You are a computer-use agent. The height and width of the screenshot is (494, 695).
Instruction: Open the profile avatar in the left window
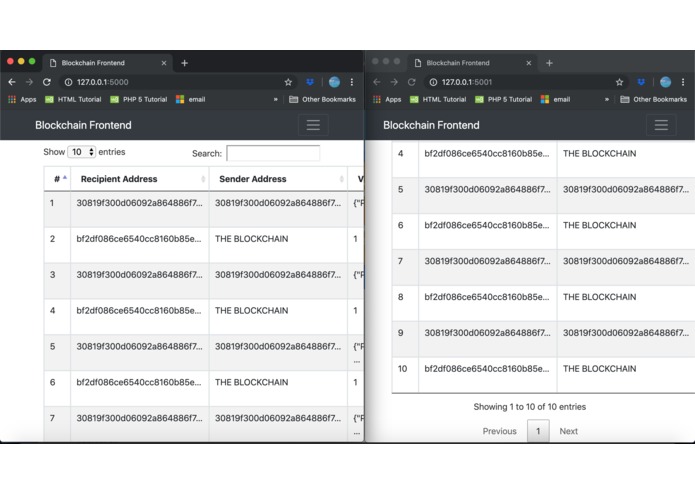click(334, 82)
